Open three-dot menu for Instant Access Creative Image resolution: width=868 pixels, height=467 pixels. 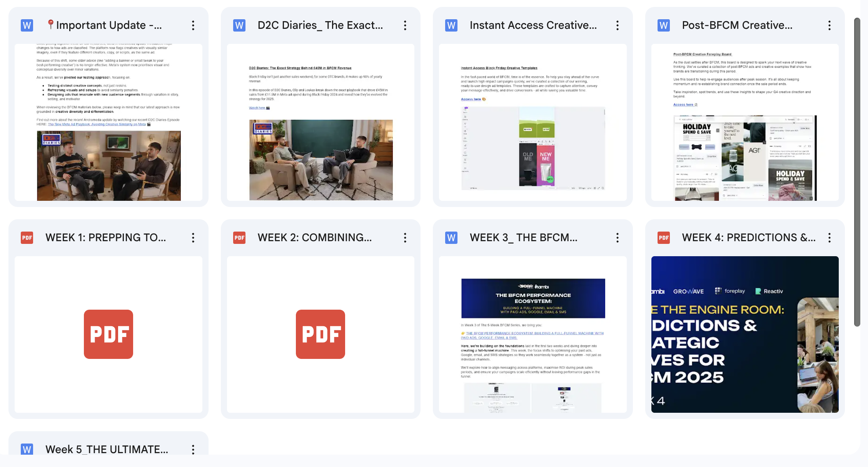tap(618, 25)
